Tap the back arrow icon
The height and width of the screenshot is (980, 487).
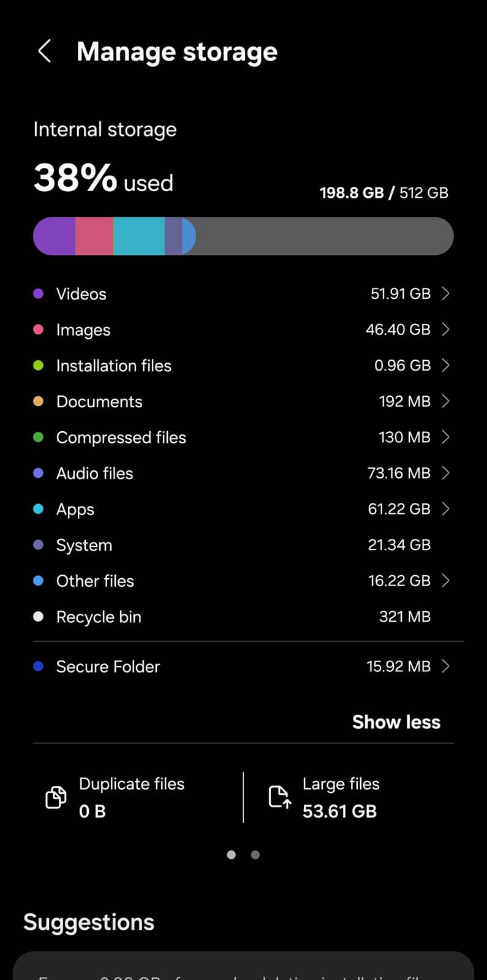coord(44,51)
